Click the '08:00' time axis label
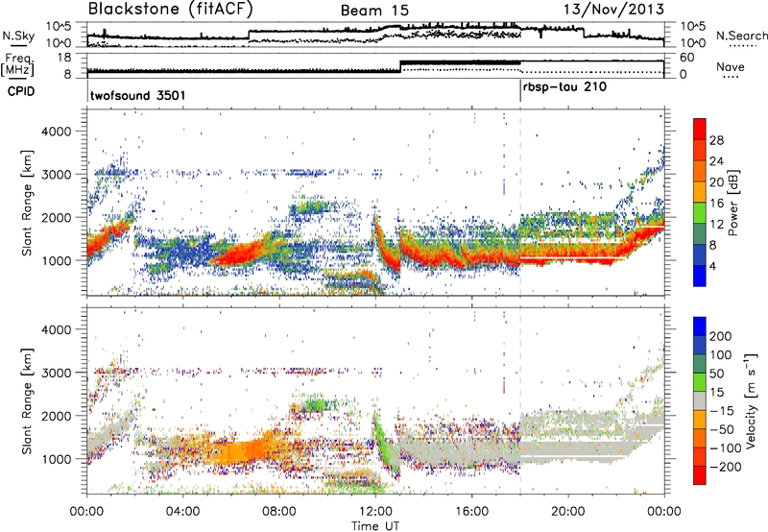 coord(279,512)
